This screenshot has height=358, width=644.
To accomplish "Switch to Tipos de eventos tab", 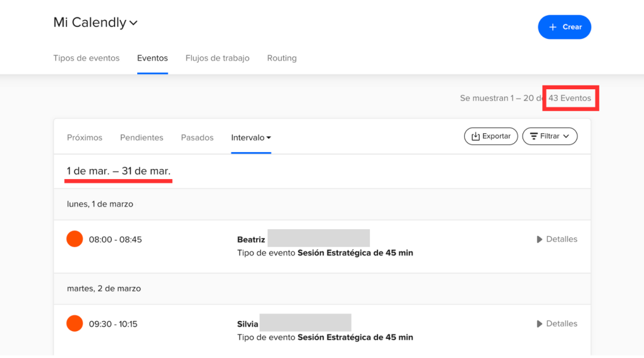I will click(86, 58).
